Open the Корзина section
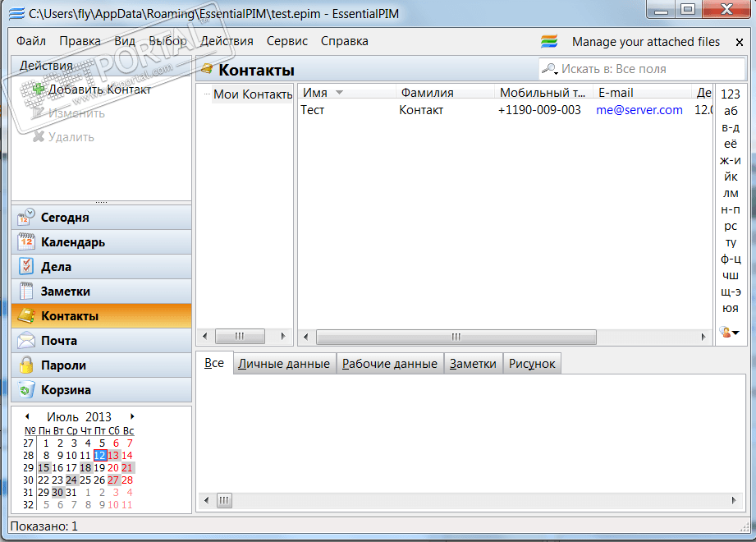 click(x=101, y=389)
